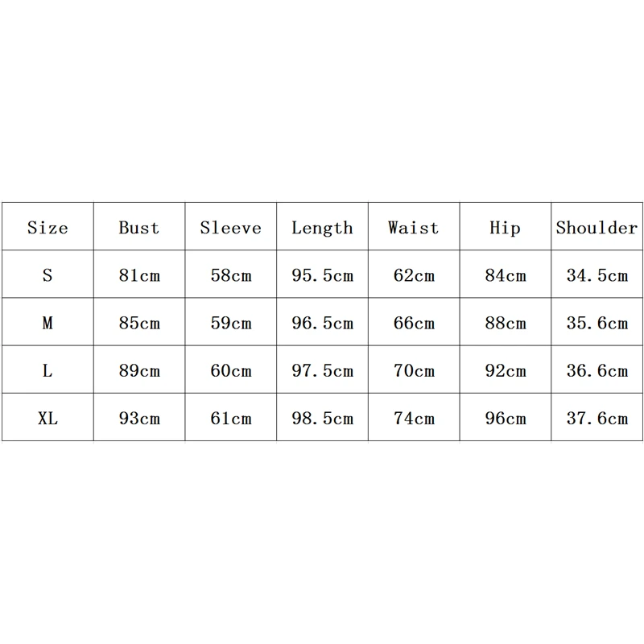Click the M size row label
This screenshot has height=644, width=644.
click(47, 324)
